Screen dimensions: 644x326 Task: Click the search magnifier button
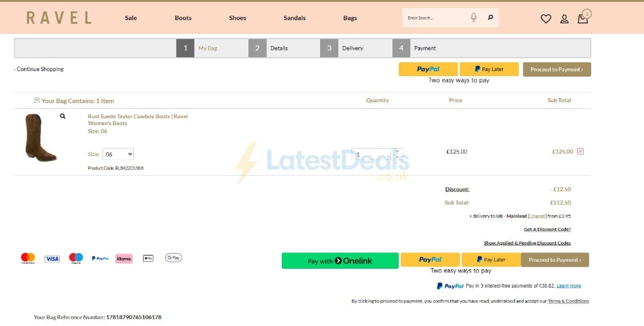coord(491,17)
